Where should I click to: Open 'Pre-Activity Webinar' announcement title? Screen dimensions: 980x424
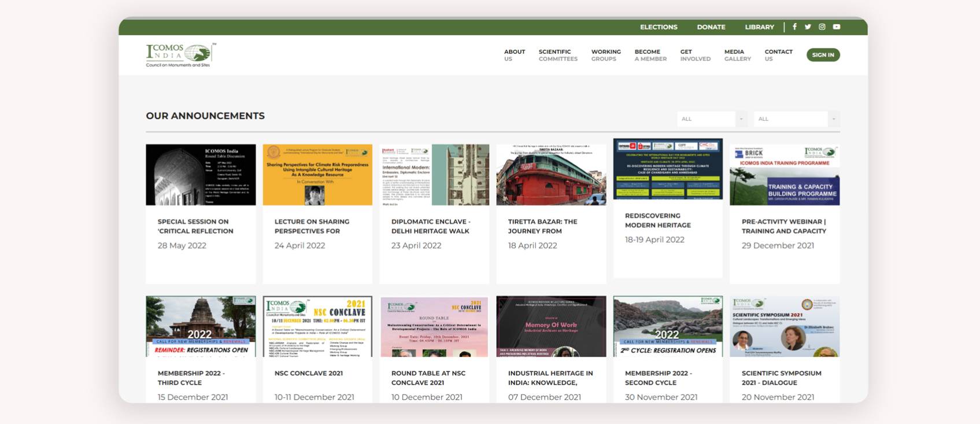click(784, 226)
